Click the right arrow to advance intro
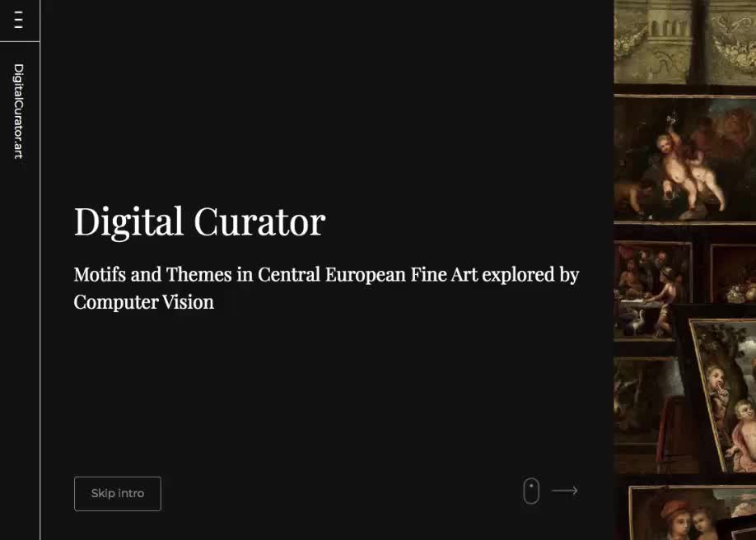 (x=564, y=491)
